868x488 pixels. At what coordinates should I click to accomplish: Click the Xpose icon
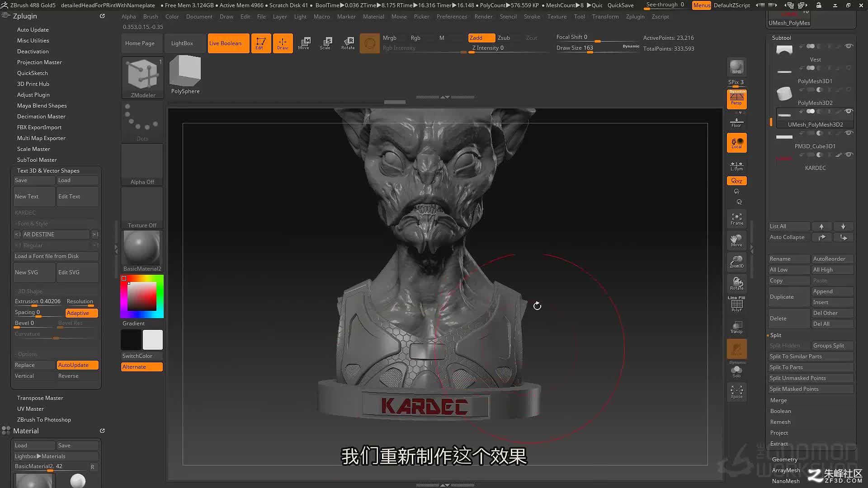coord(736,392)
